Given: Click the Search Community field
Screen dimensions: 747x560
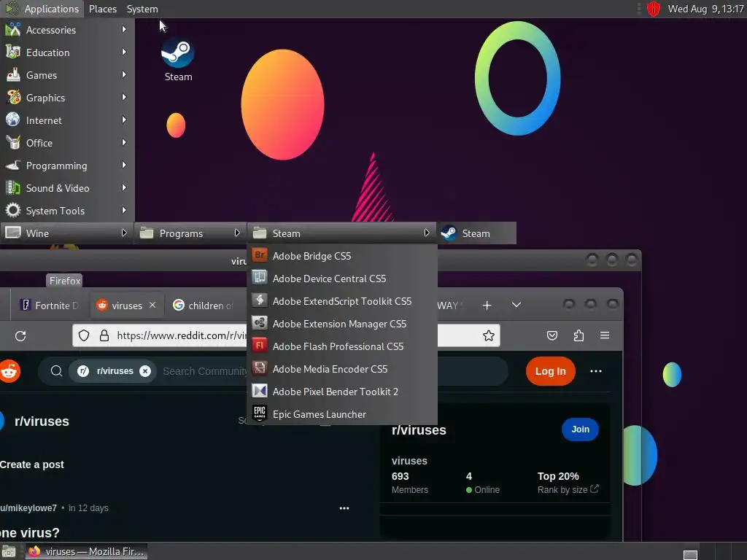Looking at the screenshot, I should pyautogui.click(x=205, y=371).
